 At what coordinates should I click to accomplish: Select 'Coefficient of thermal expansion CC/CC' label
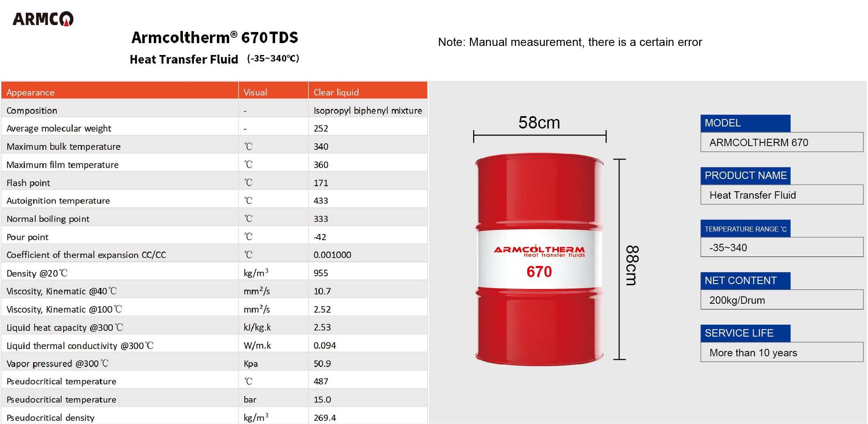coord(86,255)
